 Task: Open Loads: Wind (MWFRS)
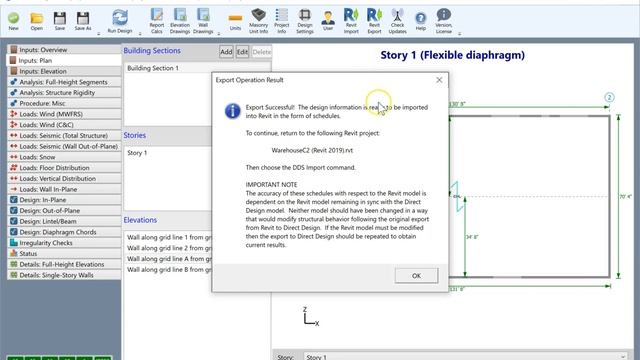click(x=64, y=114)
